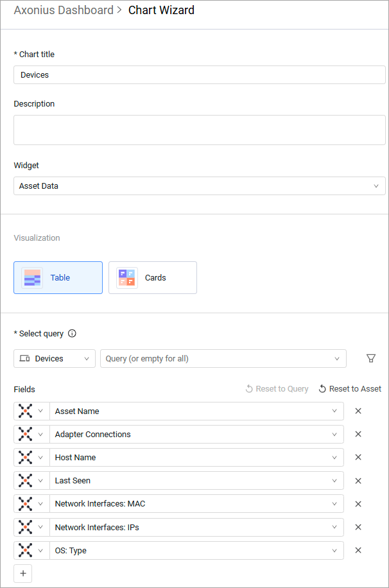Click the Axonius adapter icon beside Adapter Connections
The height and width of the screenshot is (588, 389).
click(x=25, y=434)
